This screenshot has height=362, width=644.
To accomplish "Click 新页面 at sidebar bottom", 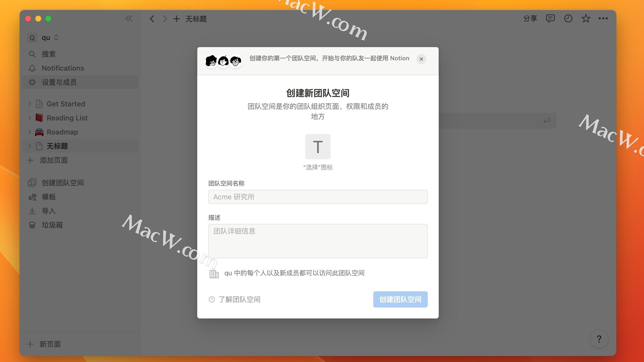I will (80, 344).
